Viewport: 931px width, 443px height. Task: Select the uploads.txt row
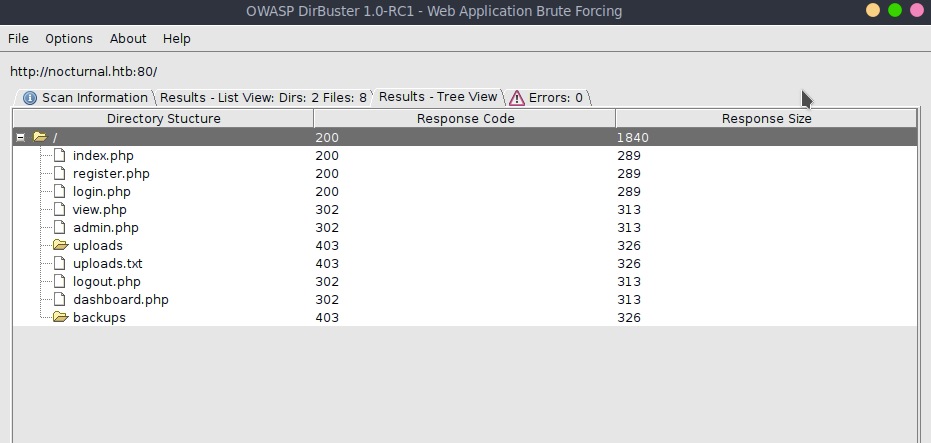[x=107, y=263]
